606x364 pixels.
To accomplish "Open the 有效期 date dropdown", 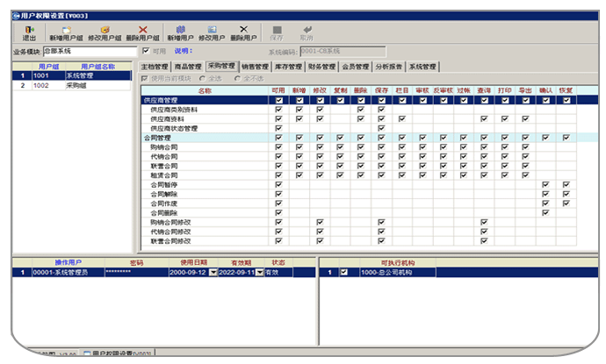I will (262, 273).
